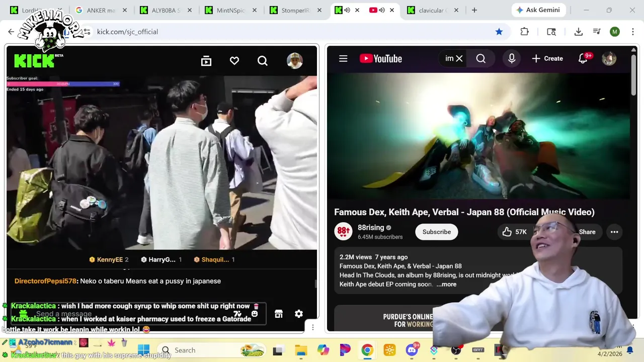
Task: Start YouTube voice search microphone
Action: point(512,58)
